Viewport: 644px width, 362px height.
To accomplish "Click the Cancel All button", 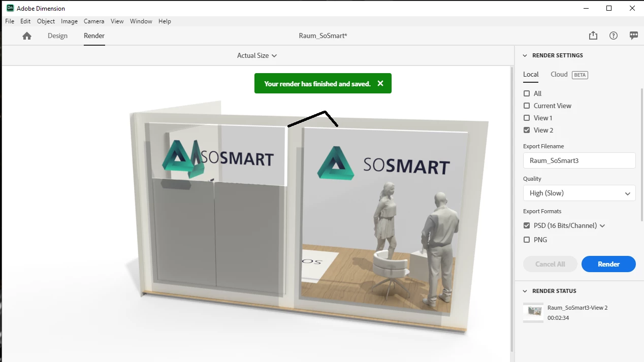I will pyautogui.click(x=551, y=264).
